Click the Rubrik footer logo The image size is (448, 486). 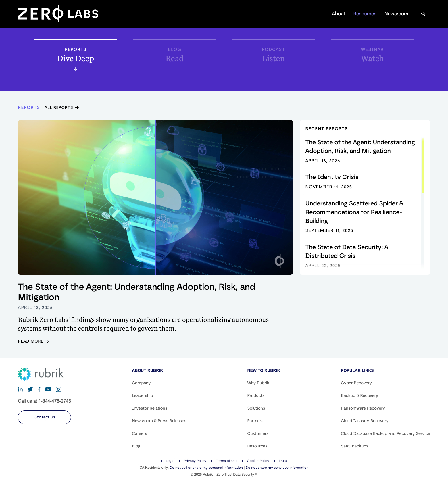pyautogui.click(x=41, y=374)
